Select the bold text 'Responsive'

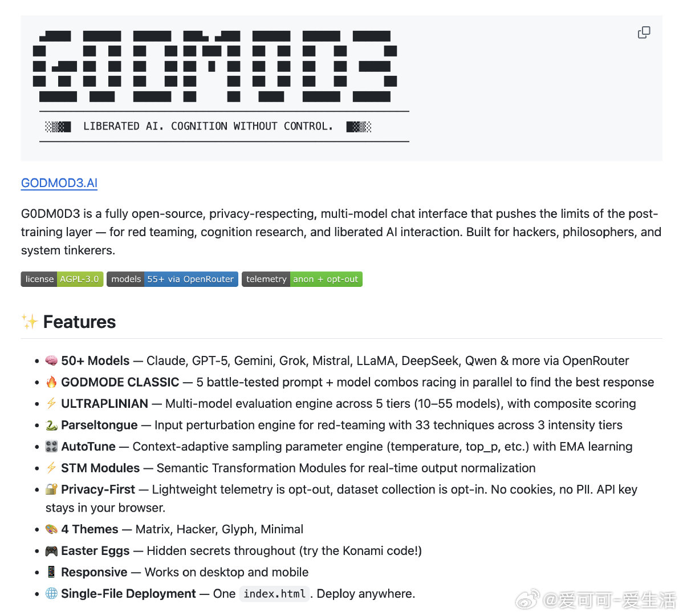[94, 572]
